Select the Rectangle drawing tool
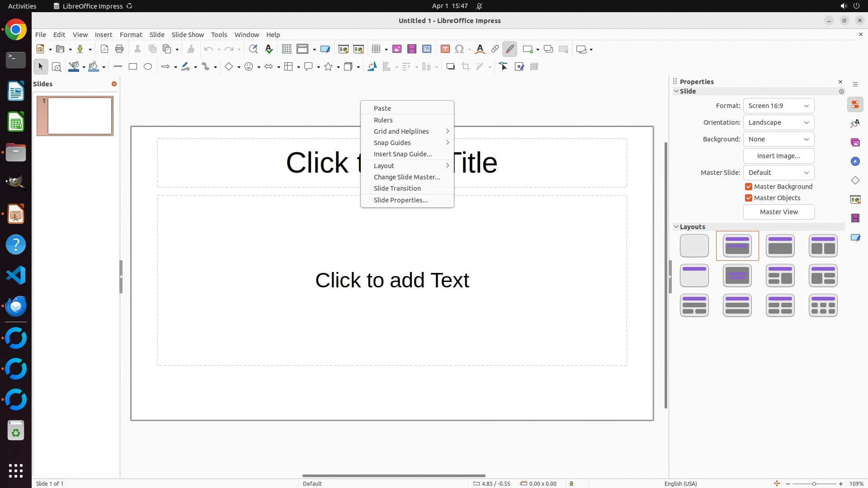 [133, 67]
